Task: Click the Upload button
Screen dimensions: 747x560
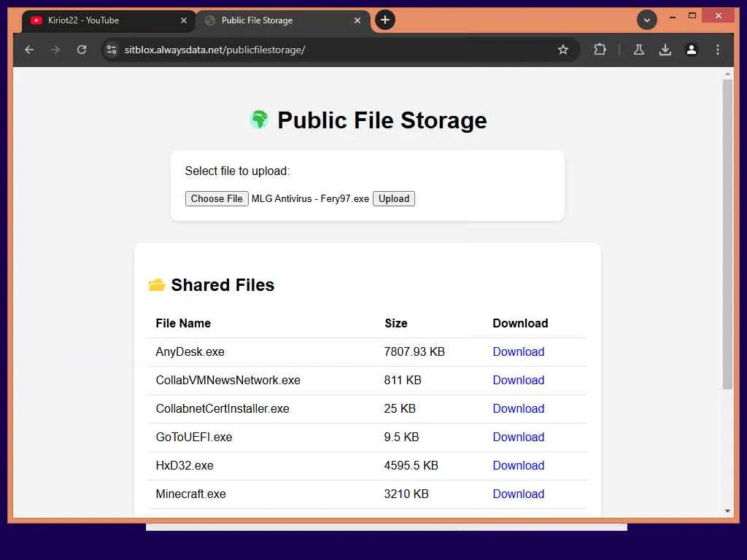Action: (394, 198)
